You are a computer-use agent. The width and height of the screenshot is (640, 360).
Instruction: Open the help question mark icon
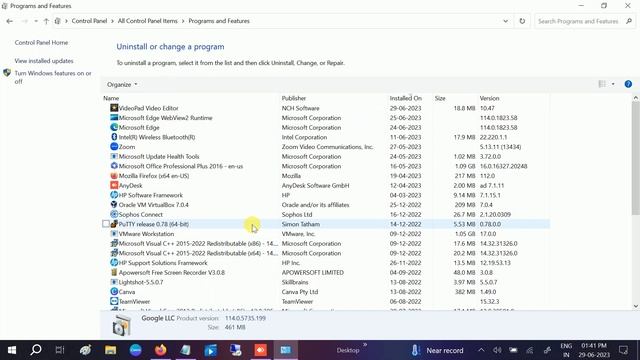pos(628,84)
